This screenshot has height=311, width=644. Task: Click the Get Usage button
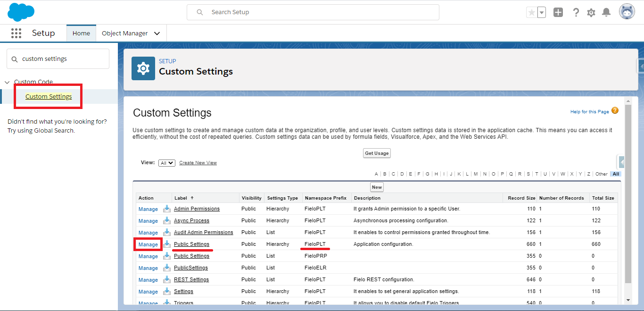click(377, 153)
